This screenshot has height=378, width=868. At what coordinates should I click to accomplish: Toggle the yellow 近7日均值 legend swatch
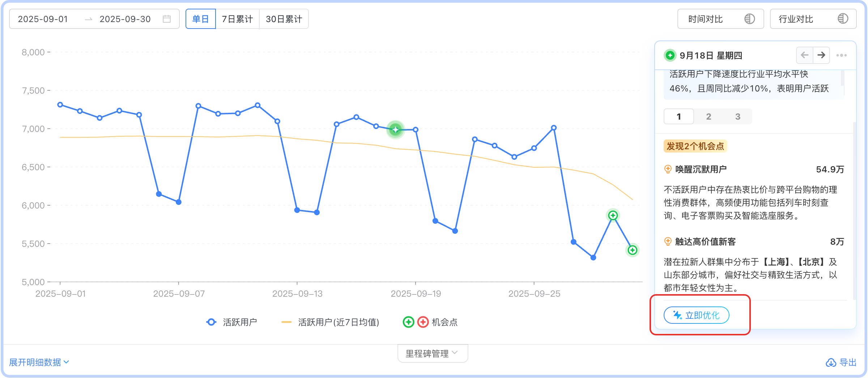point(286,322)
